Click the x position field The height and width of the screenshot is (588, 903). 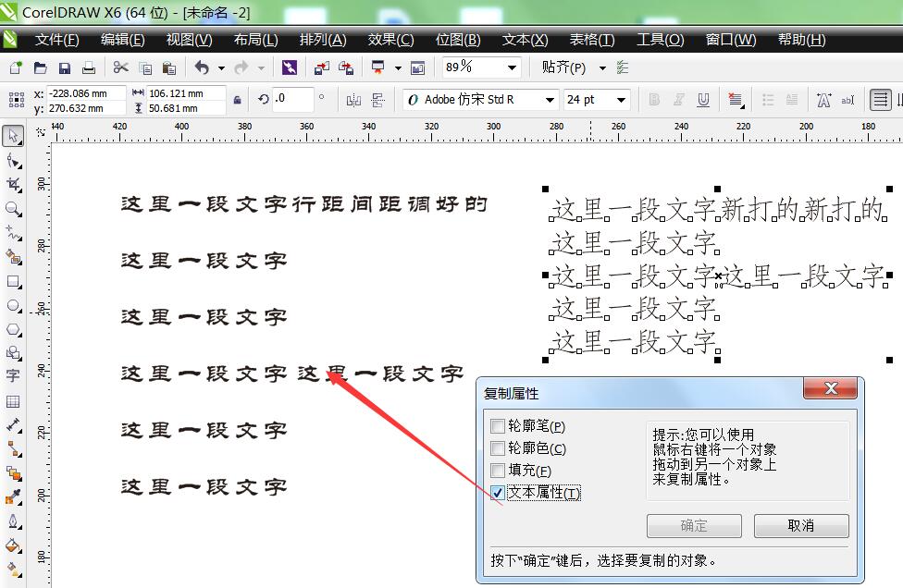point(86,93)
